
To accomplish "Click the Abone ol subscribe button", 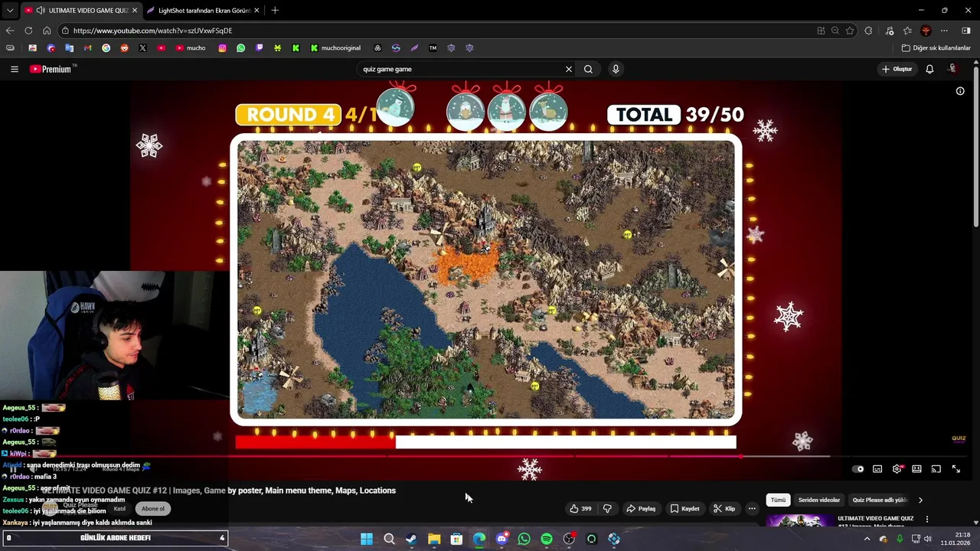I will 152,509.
